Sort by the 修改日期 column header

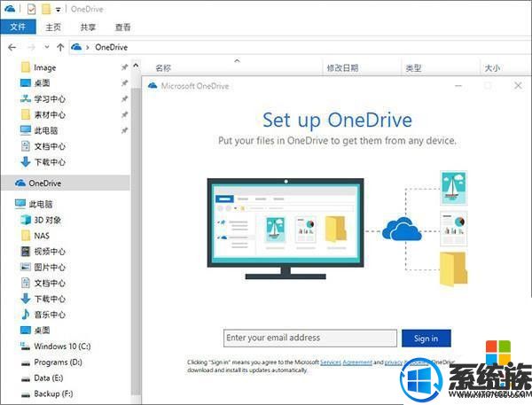pos(342,68)
